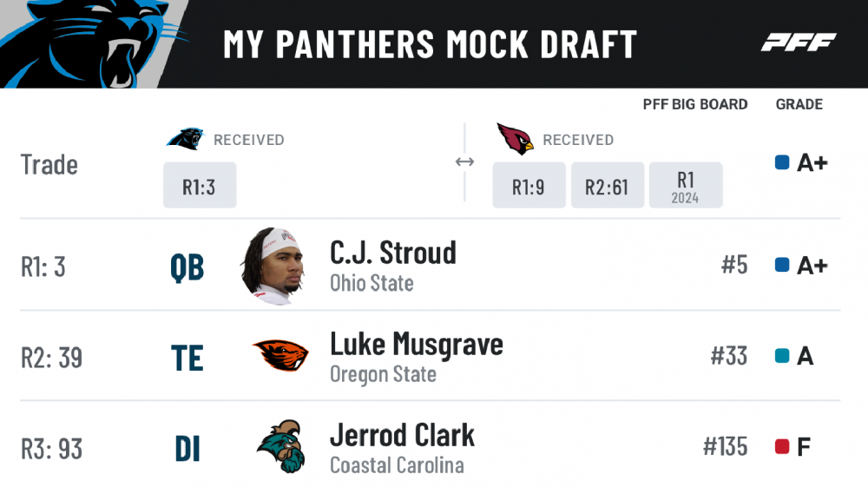This screenshot has width=868, height=494.
Task: Click the small Panthers logo beside Received
Action: tap(184, 139)
